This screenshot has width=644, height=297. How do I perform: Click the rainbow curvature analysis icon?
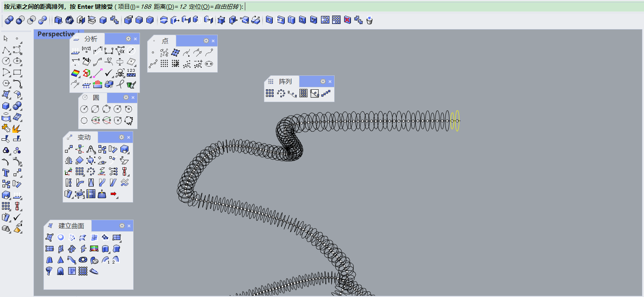pyautogui.click(x=75, y=73)
